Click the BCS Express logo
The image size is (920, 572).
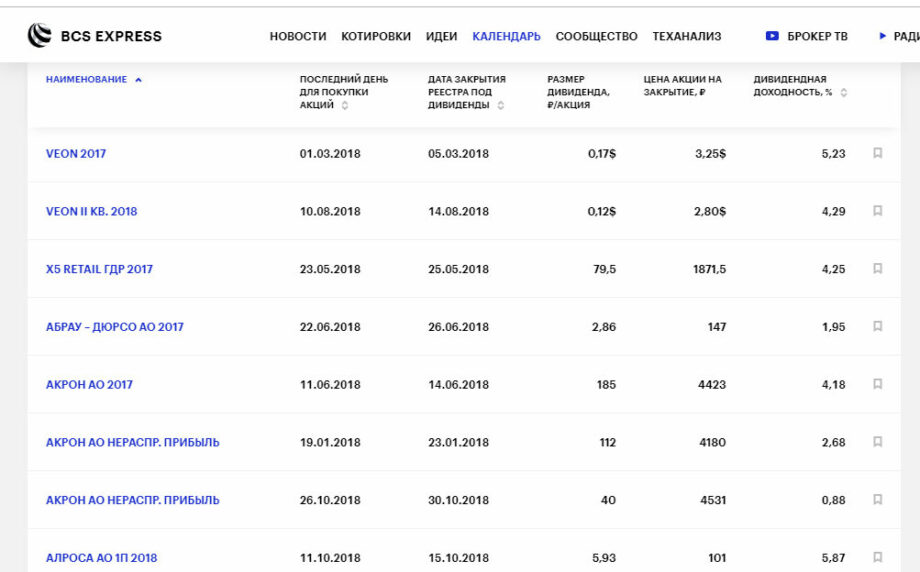pyautogui.click(x=94, y=36)
